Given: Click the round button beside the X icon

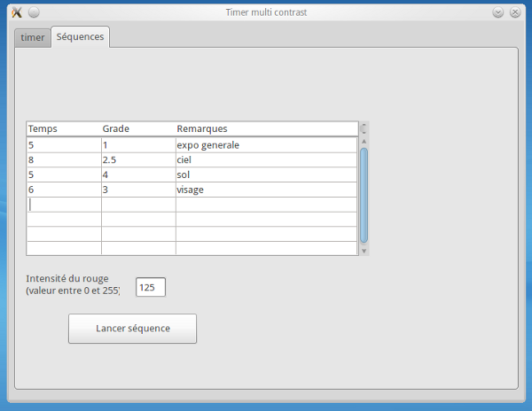Looking at the screenshot, I should click(34, 12).
